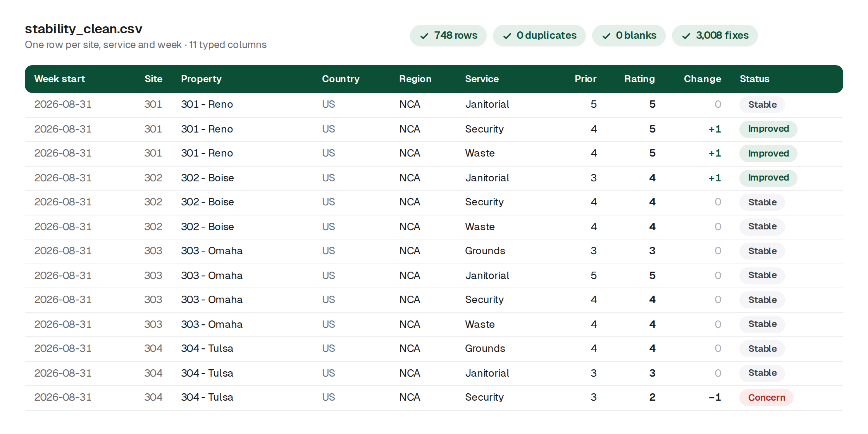
Task: Click the subtitle mentioning 11 typed columns
Action: [x=146, y=45]
